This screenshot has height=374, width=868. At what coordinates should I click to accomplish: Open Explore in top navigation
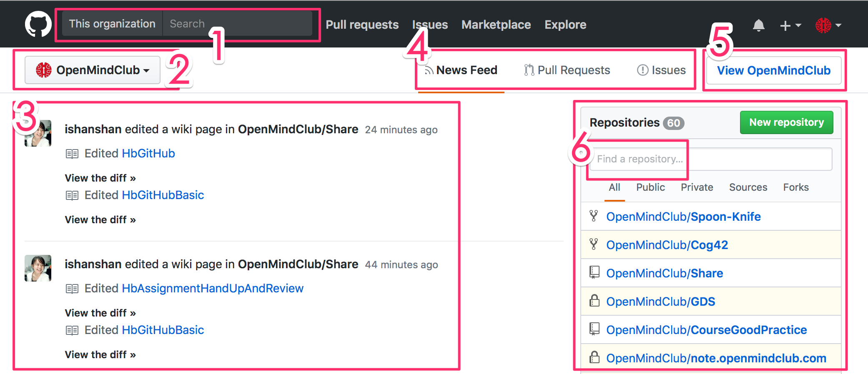pos(565,25)
